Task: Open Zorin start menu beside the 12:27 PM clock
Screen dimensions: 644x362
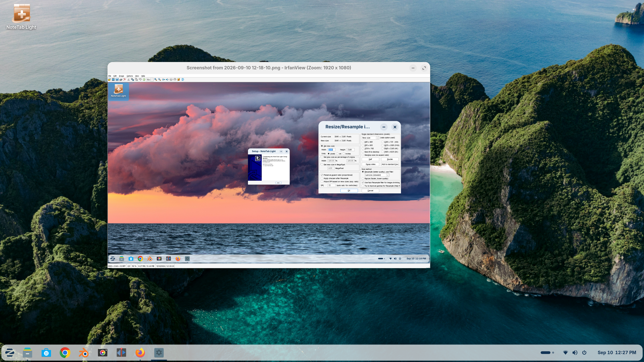Action: 10,352
